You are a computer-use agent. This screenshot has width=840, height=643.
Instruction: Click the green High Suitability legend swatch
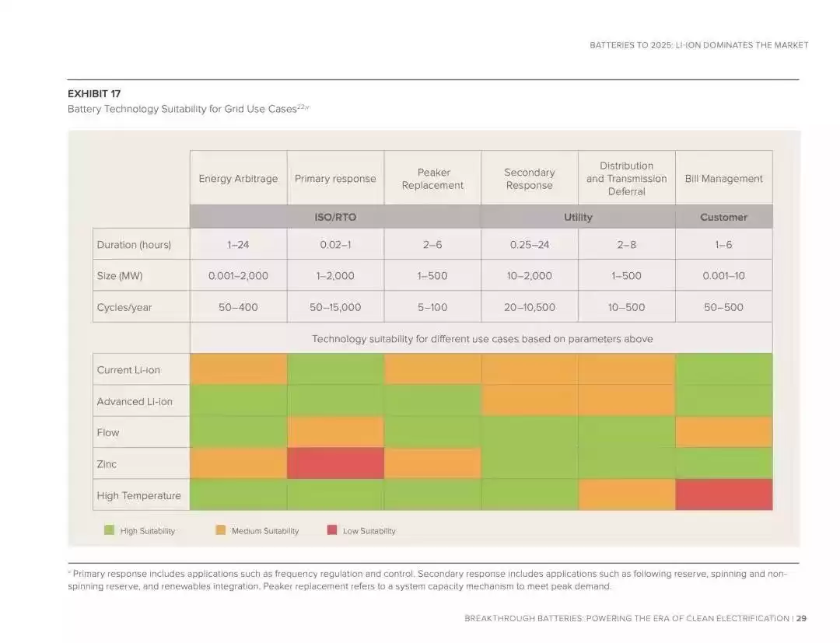109,530
